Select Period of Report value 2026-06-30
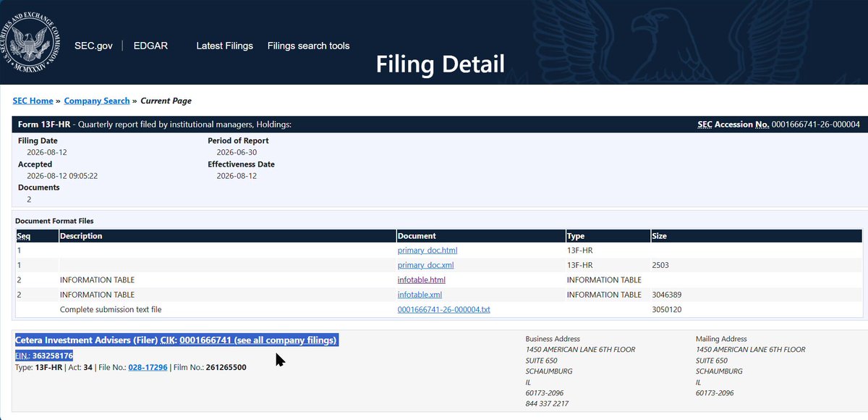 click(237, 153)
